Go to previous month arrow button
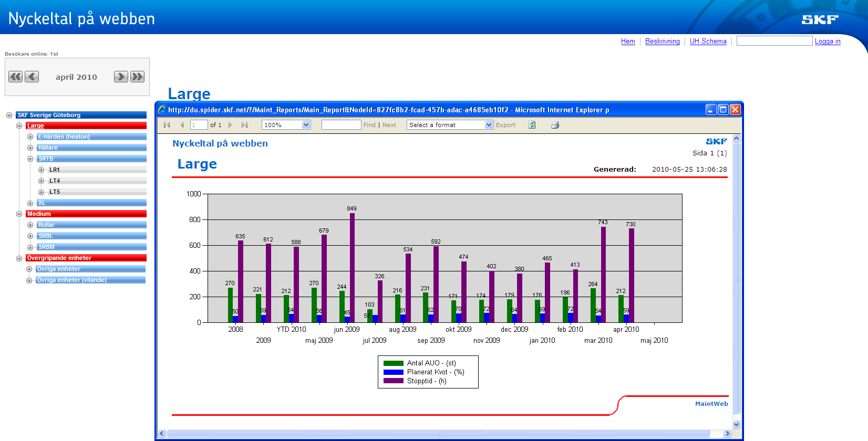Viewport: 868px width, 441px height. [x=32, y=77]
